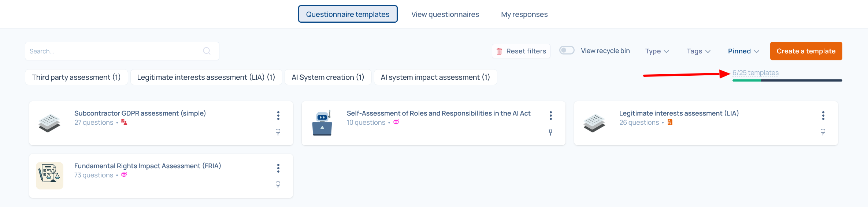The height and width of the screenshot is (207, 868).
Task: Toggle the View recycle bin switch
Action: 567,50
